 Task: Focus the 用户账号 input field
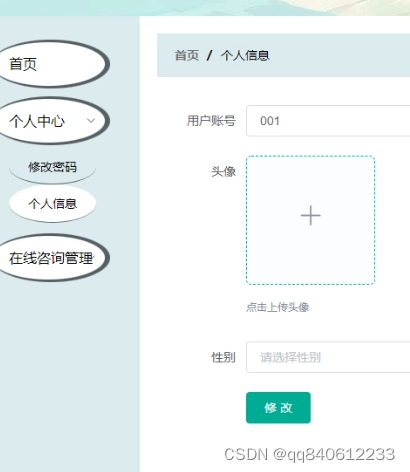(328, 121)
